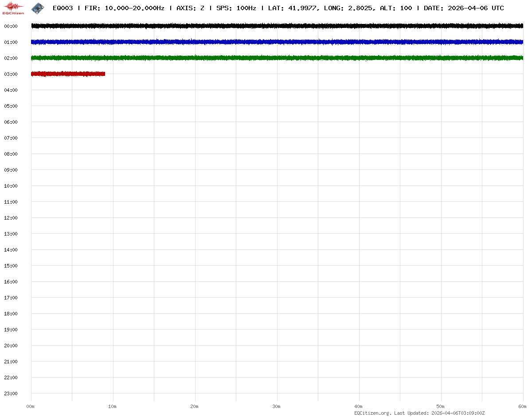Click the blue sensor device icon
This screenshot has width=532, height=417.
38,8
